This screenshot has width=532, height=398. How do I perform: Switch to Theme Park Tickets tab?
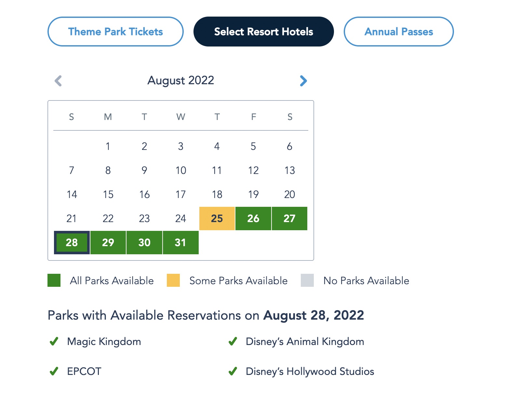click(115, 32)
